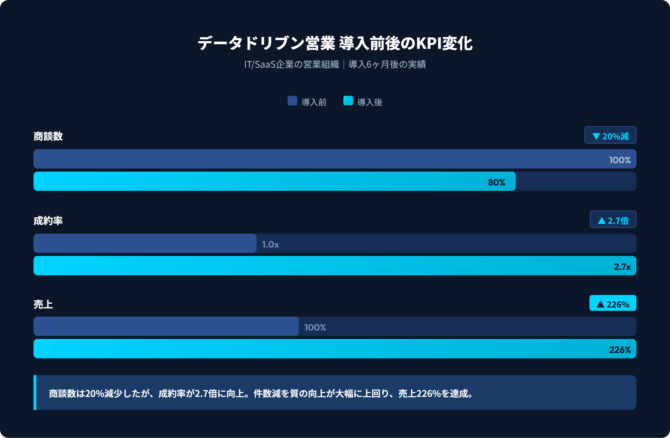Select the 売上 226% after bar
This screenshot has width=670, height=438.
pyautogui.click(x=334, y=350)
